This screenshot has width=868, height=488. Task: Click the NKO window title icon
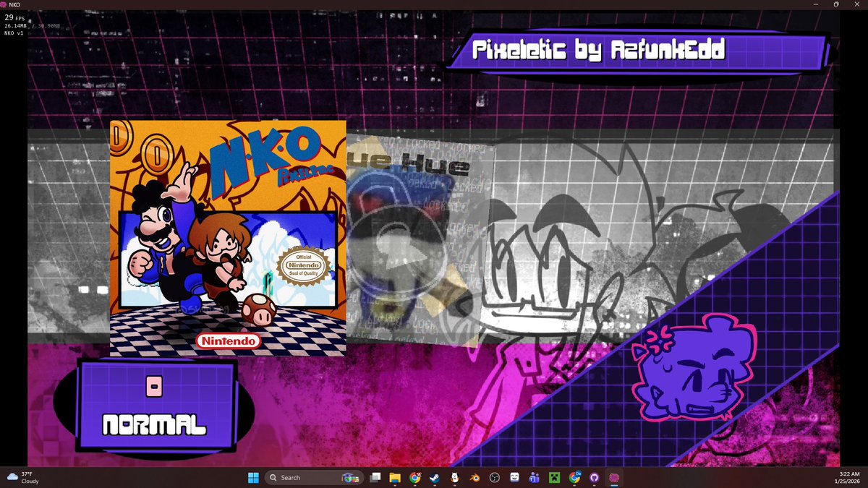[4, 4]
